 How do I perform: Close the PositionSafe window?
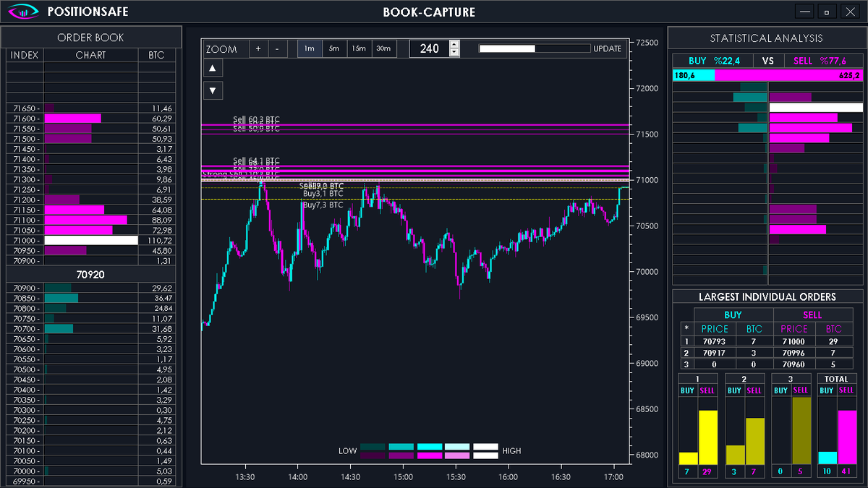(x=850, y=12)
